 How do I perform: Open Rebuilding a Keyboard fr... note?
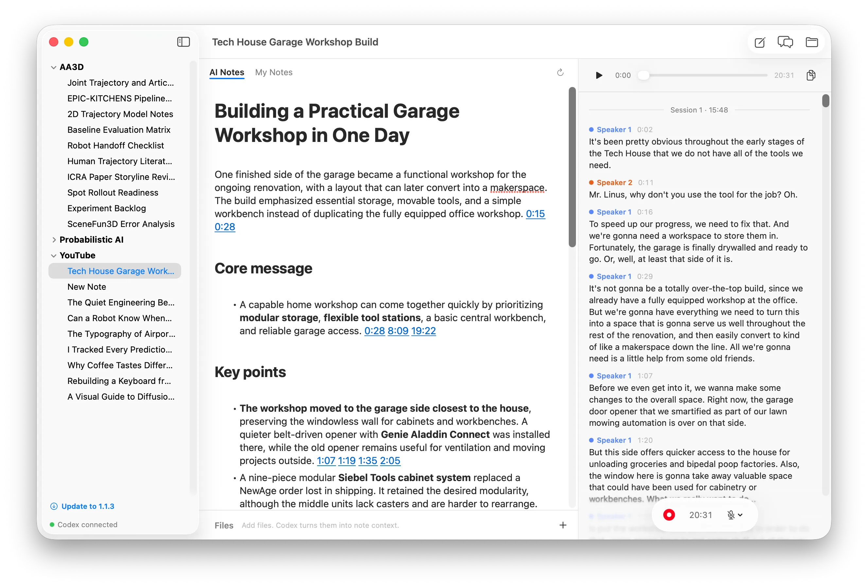119,381
